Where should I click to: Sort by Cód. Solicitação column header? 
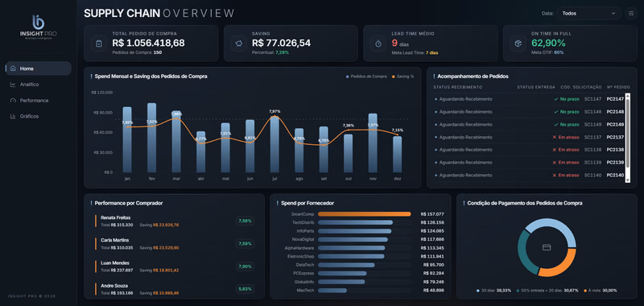coord(580,87)
